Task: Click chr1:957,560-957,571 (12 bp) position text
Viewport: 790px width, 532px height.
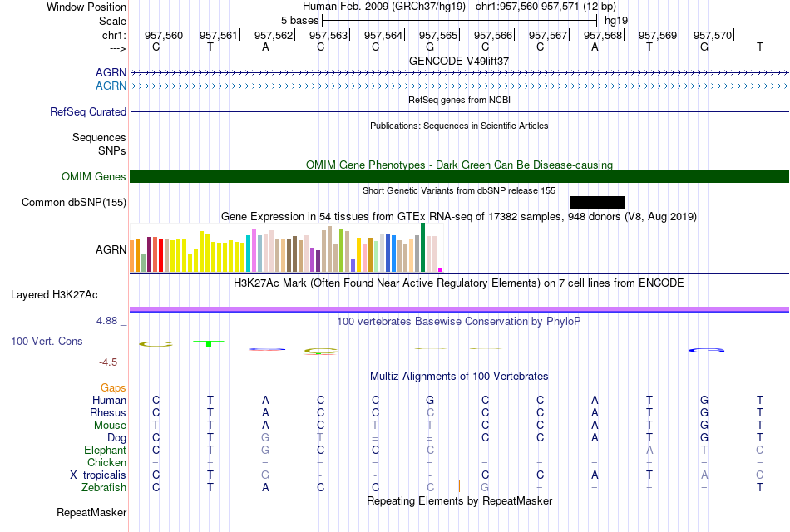Action: pyautogui.click(x=546, y=7)
